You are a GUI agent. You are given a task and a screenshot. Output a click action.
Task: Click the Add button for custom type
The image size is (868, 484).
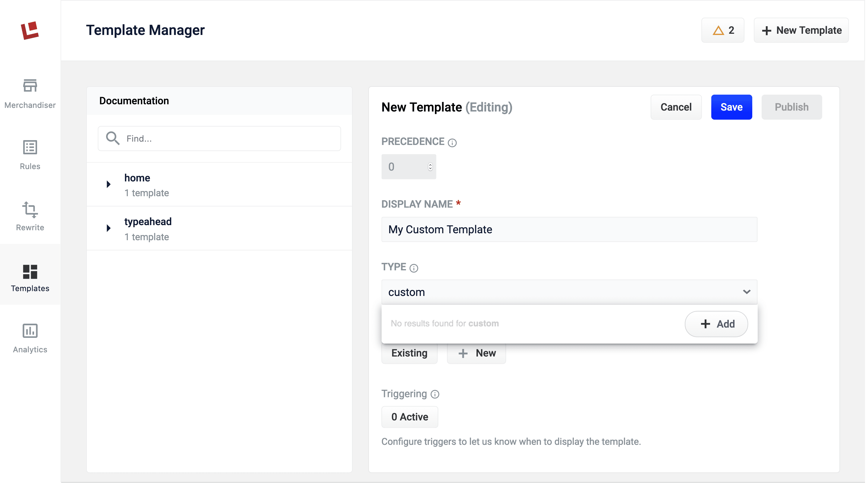(x=716, y=324)
